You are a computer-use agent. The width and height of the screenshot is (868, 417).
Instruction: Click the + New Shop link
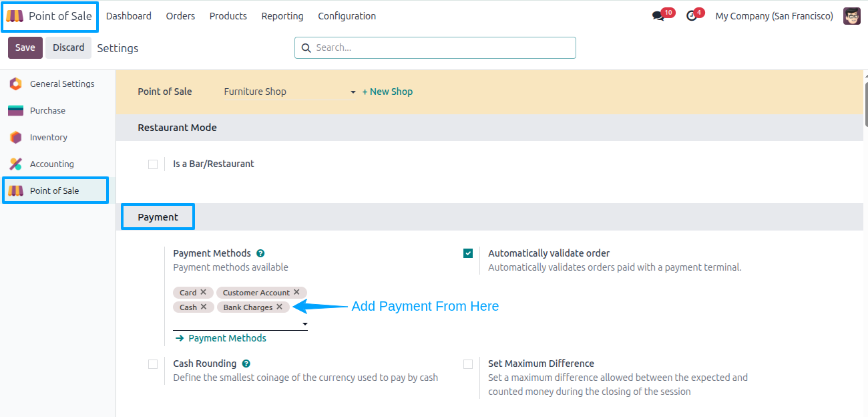tap(387, 92)
